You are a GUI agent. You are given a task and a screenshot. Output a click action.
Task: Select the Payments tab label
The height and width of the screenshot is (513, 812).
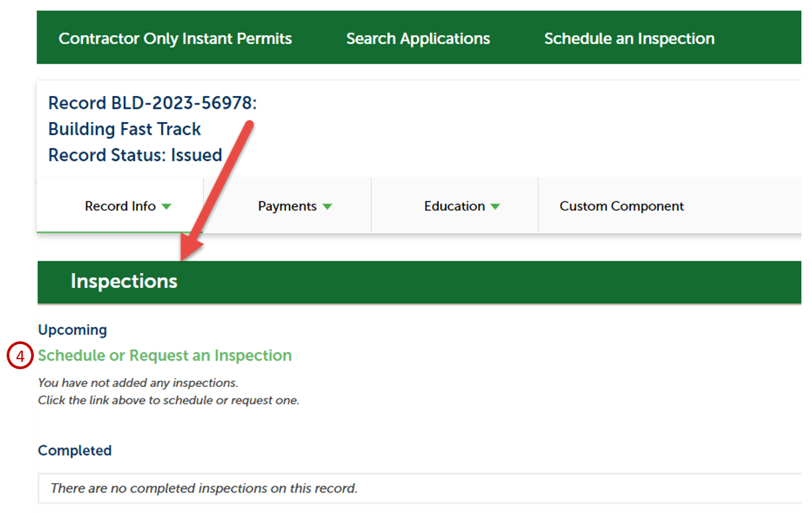click(x=287, y=206)
